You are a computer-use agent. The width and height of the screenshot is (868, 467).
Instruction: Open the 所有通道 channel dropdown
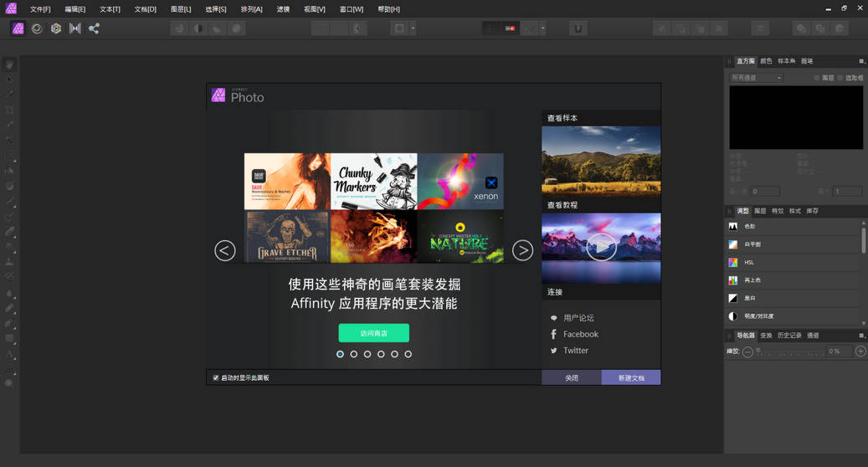tap(756, 78)
